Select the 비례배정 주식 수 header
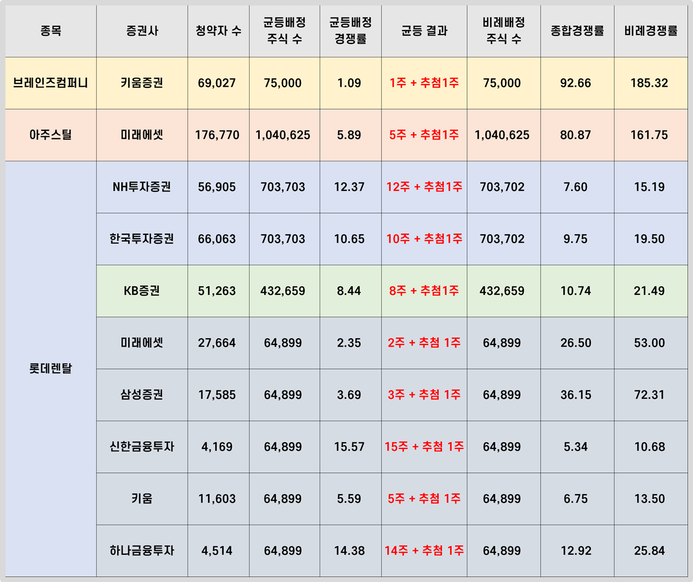Image resolution: width=693 pixels, height=582 pixels. click(x=503, y=31)
